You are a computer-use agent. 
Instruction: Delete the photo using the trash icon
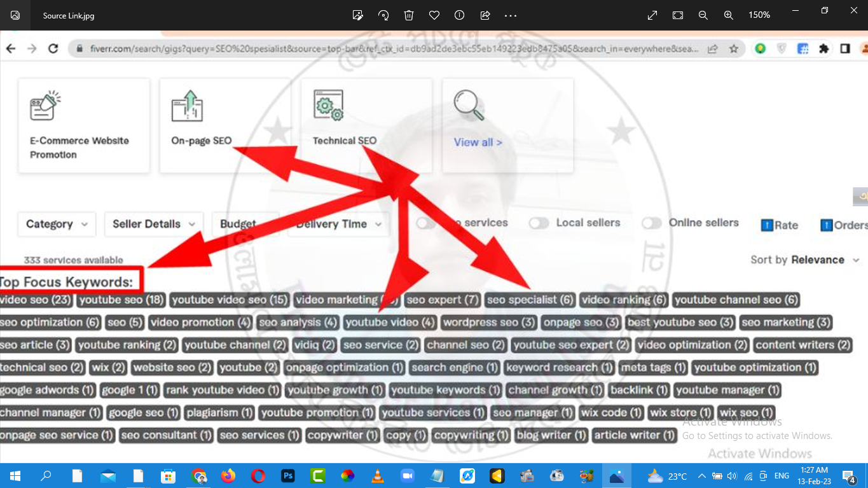point(409,15)
